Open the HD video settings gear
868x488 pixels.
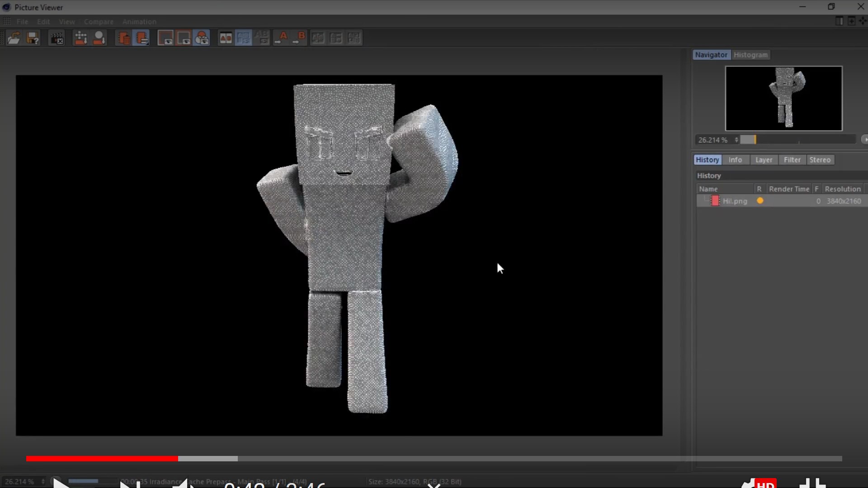pyautogui.click(x=759, y=483)
